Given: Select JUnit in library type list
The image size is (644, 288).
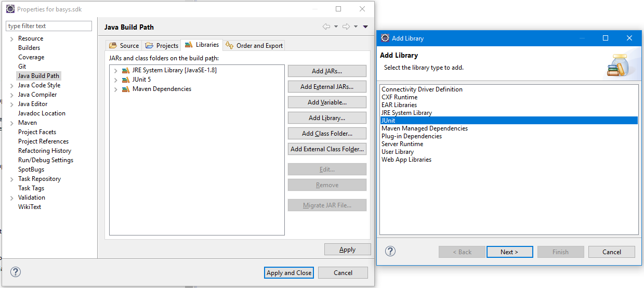Looking at the screenshot, I should [x=509, y=121].
